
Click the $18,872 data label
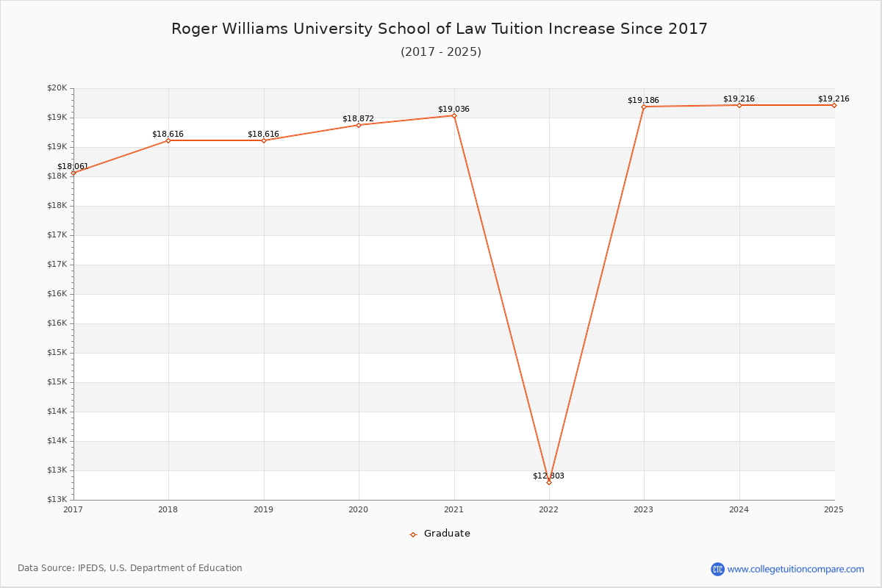[x=358, y=118]
